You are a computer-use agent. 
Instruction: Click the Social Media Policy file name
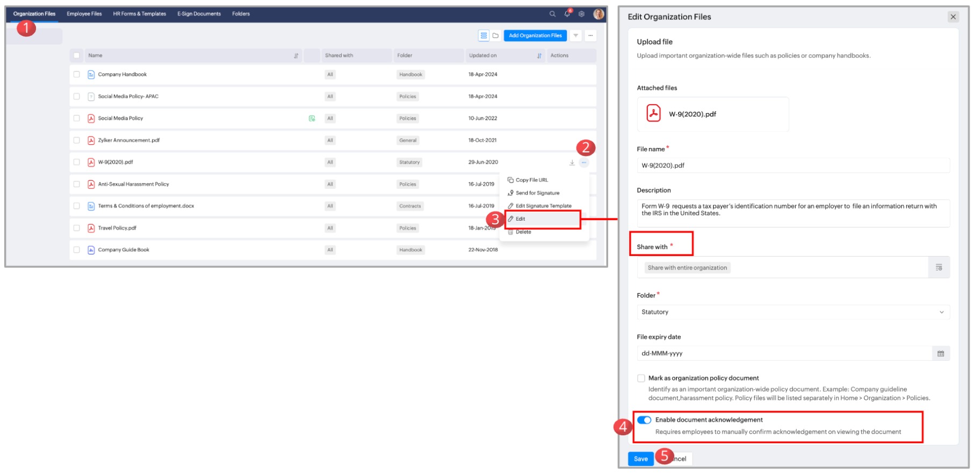pyautogui.click(x=120, y=119)
